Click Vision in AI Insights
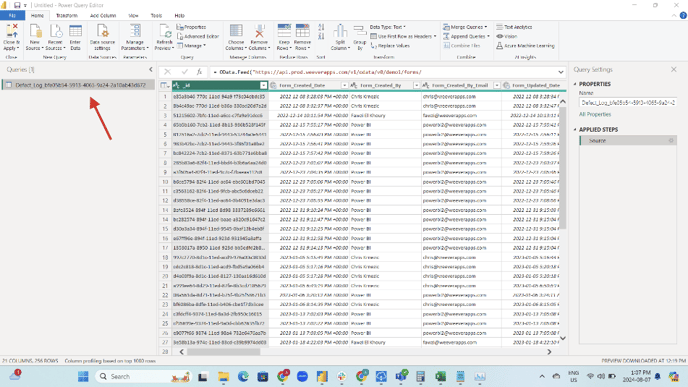Image resolution: width=688 pixels, height=387 pixels. tap(507, 36)
